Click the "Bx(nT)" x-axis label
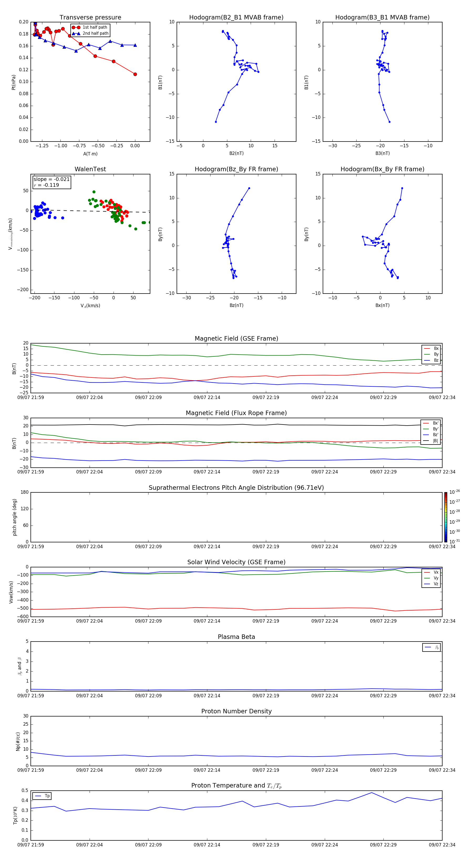473x868 pixels. (382, 306)
